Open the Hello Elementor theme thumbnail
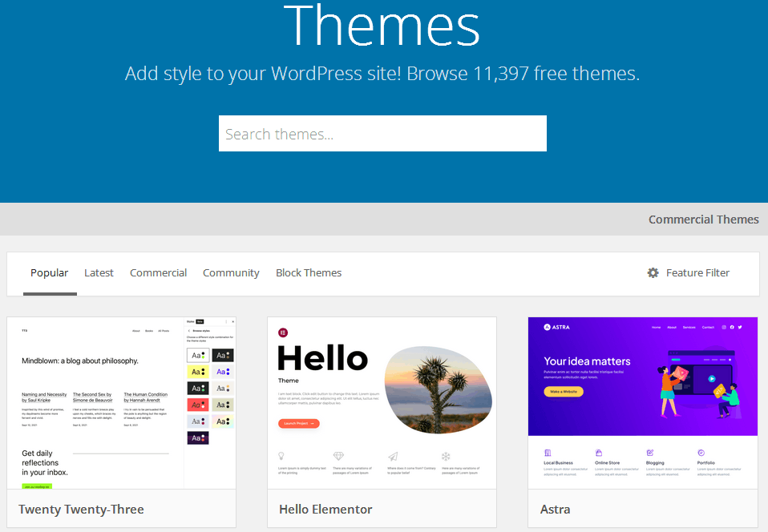 [382, 403]
